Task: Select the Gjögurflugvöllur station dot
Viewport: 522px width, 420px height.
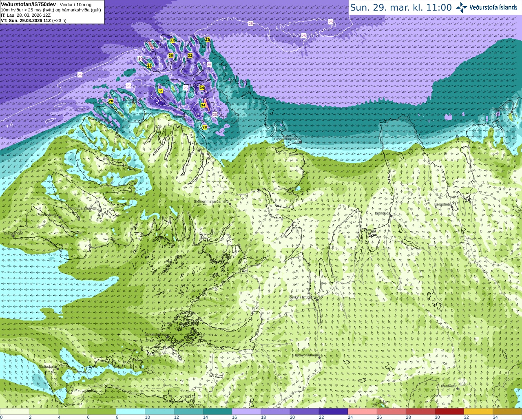Action: (x=300, y=142)
